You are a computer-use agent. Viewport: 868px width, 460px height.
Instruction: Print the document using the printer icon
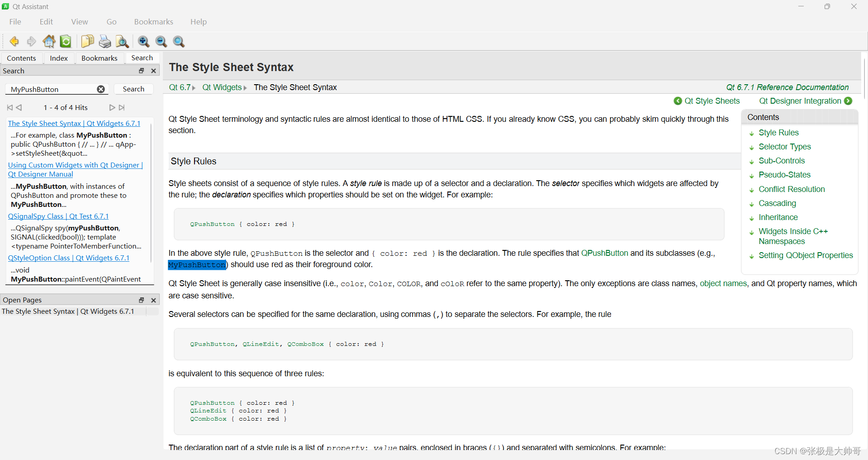point(105,42)
